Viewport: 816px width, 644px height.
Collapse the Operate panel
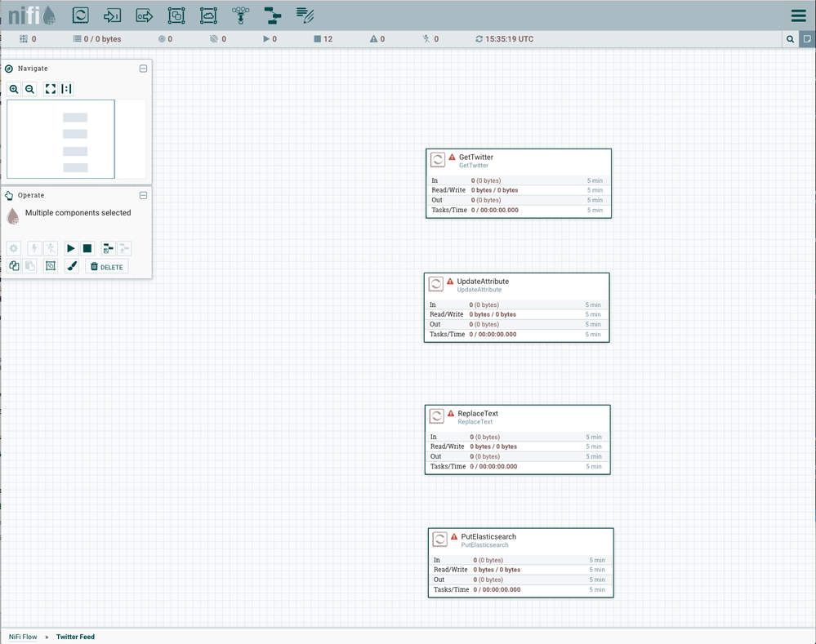(143, 195)
